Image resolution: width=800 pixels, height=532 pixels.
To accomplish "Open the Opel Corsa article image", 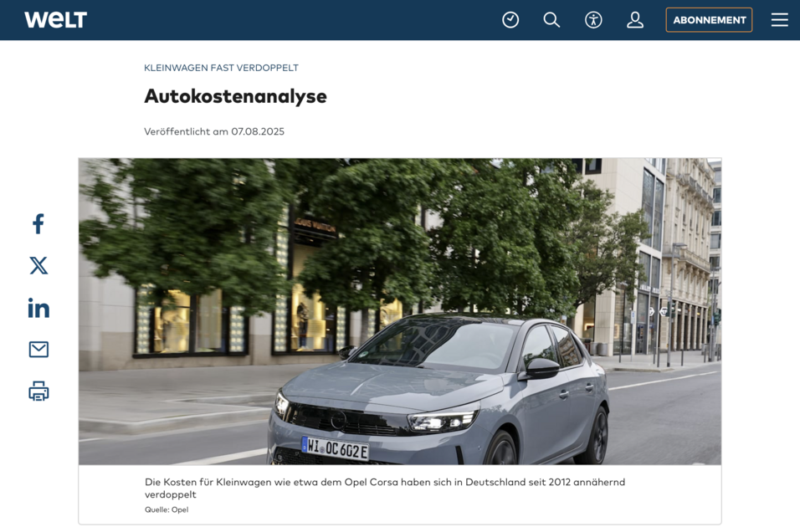I will point(400,311).
